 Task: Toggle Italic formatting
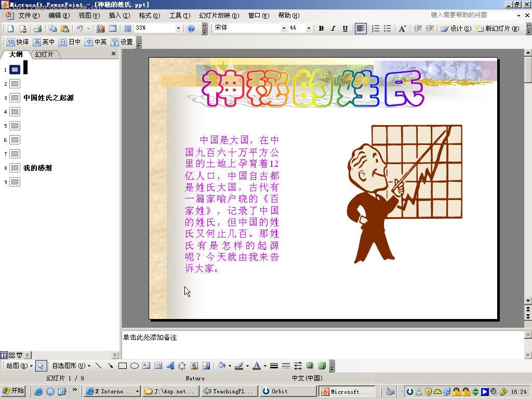click(x=333, y=29)
